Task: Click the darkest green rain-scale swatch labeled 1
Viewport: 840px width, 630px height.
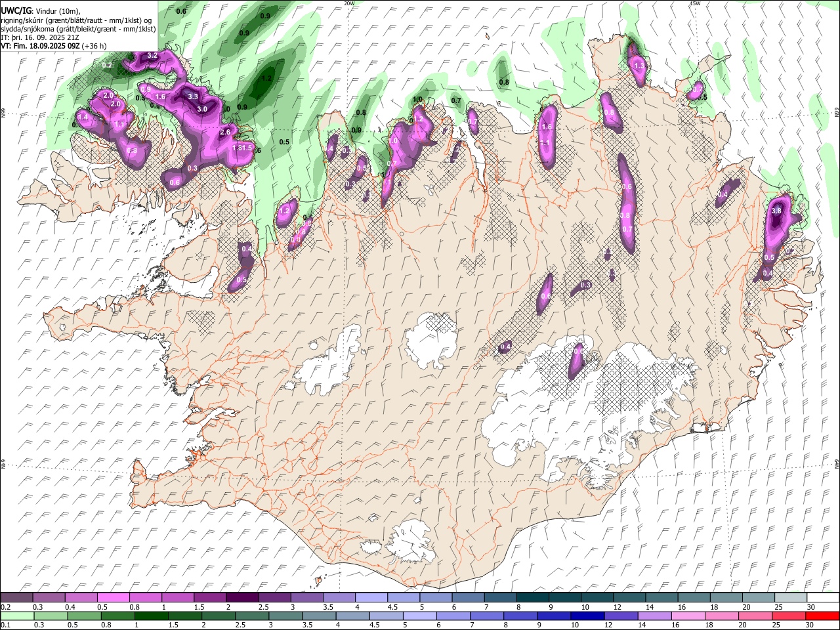Action: pyautogui.click(x=151, y=616)
